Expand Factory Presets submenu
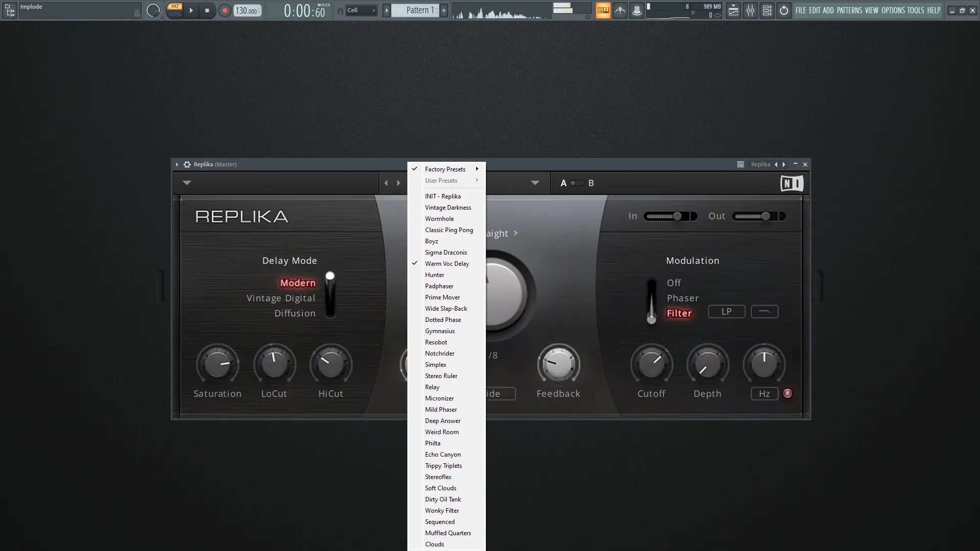Viewport: 980px width, 551px height. (x=446, y=169)
